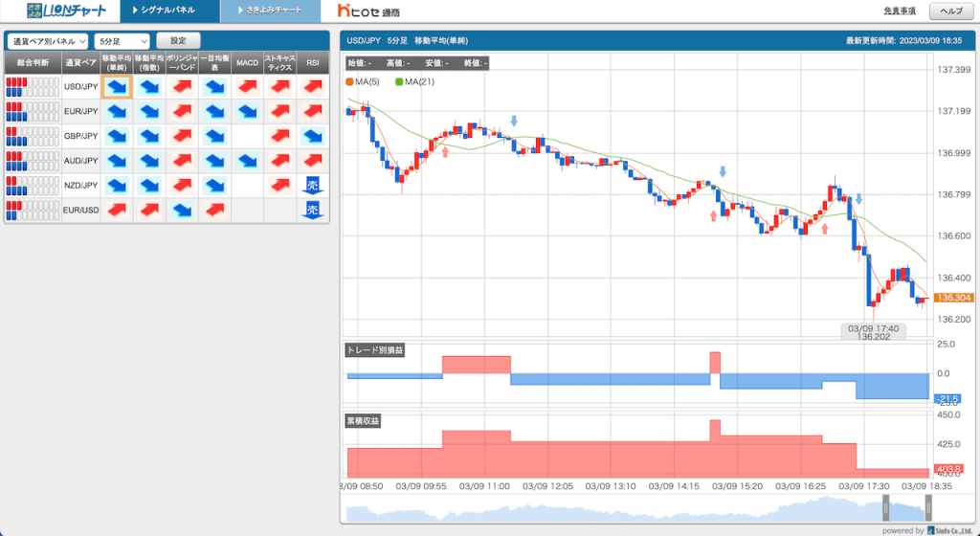Open EUR/USD Ichimoku buy arrow
Viewport: 980px width, 536px height.
click(214, 211)
